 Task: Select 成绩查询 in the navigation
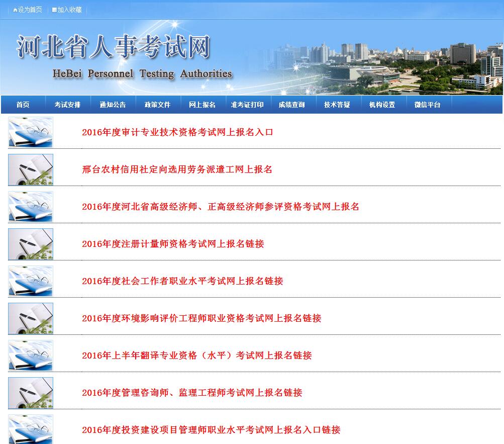[292, 105]
